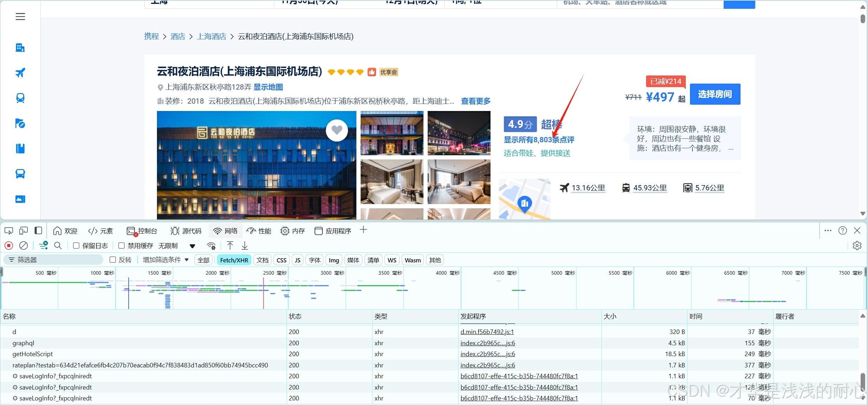Enable the 禁用缓存 checkbox
The image size is (868, 405).
click(x=121, y=246)
